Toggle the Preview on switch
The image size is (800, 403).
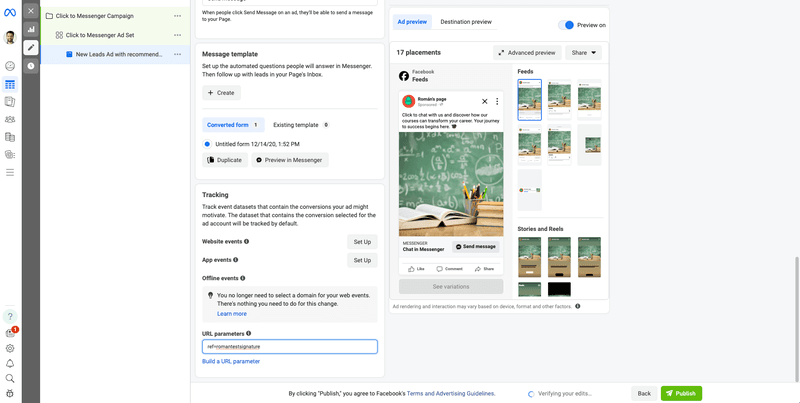click(566, 25)
